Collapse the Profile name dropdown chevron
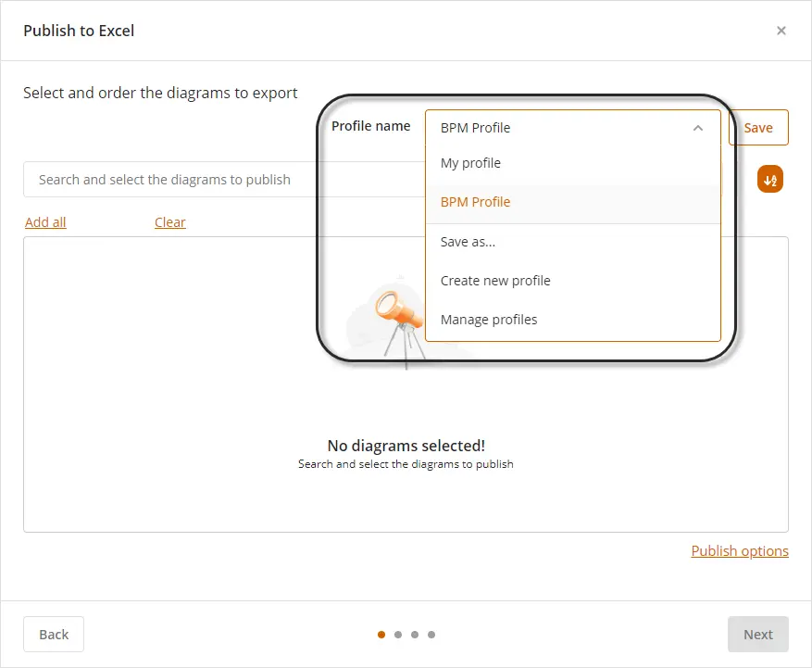The height and width of the screenshot is (668, 812). pyautogui.click(x=697, y=128)
